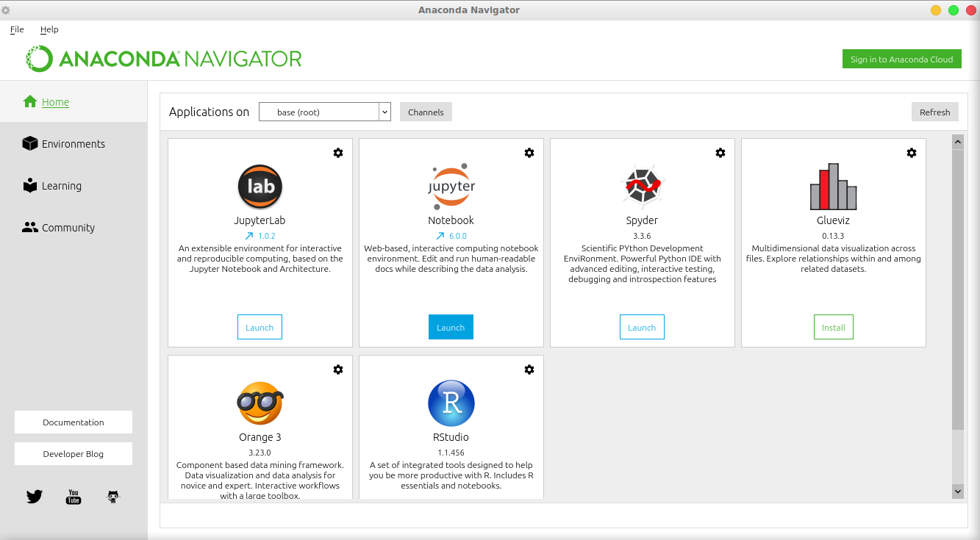The height and width of the screenshot is (540, 980).
Task: Click the Orange 3 app title
Action: pyautogui.click(x=260, y=437)
